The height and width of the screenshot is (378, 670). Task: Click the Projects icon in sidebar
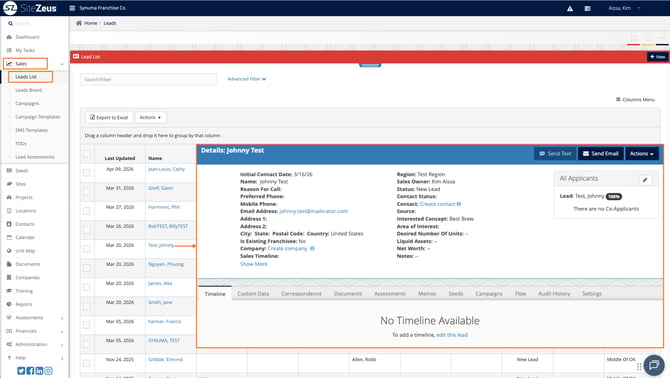click(x=9, y=197)
